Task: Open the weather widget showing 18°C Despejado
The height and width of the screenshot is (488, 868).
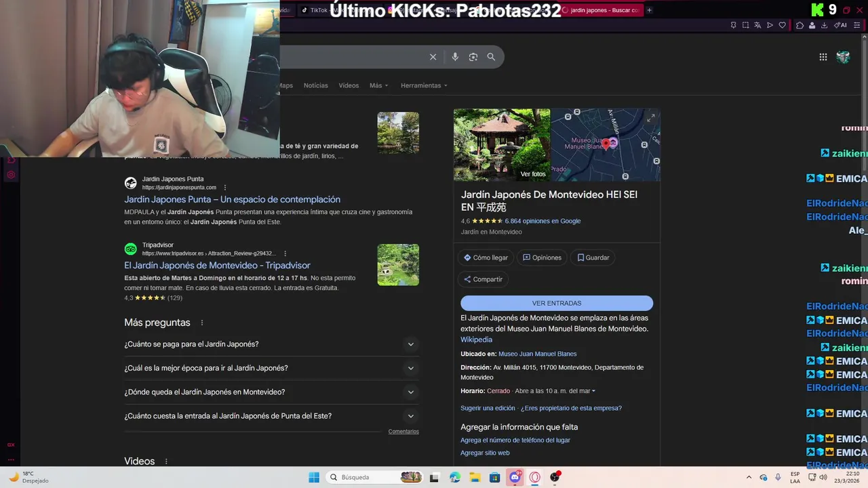Action: tap(28, 477)
